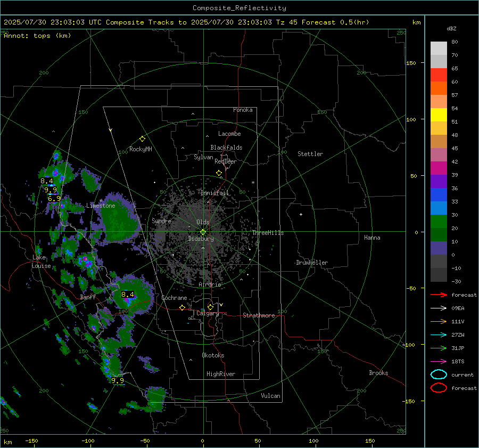Click the white plus marker west of Hanna
This screenshot has height=448, width=479.
tap(301, 214)
